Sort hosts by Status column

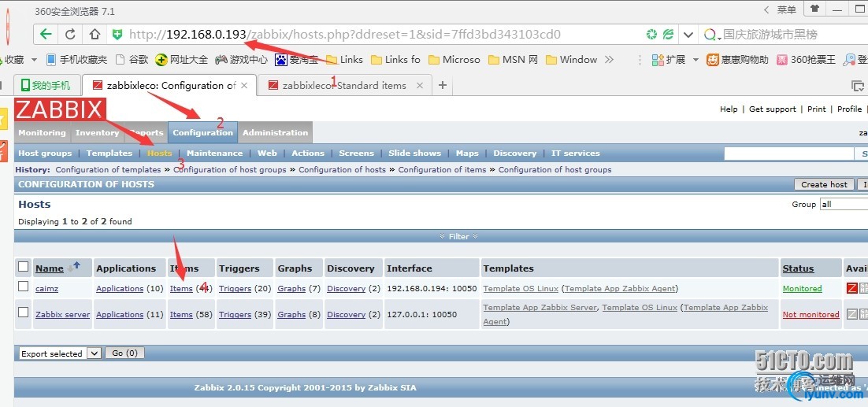click(798, 268)
